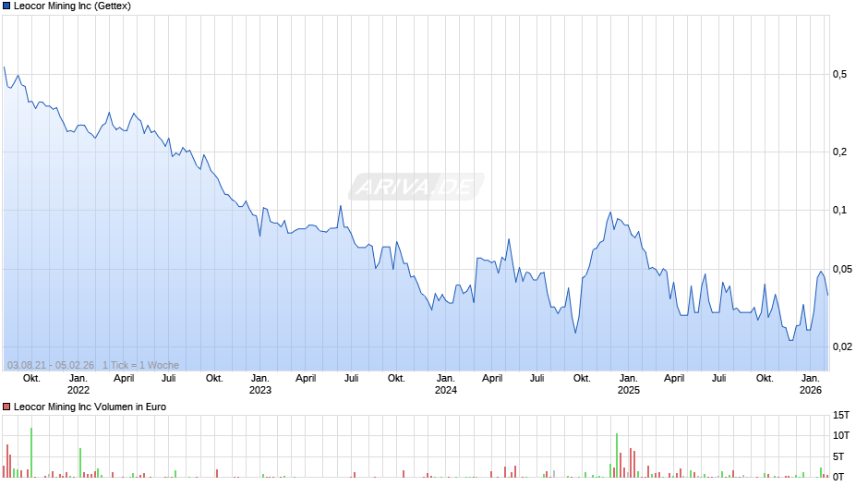Click the green volume bar at Jan. 2022

pos(80,463)
